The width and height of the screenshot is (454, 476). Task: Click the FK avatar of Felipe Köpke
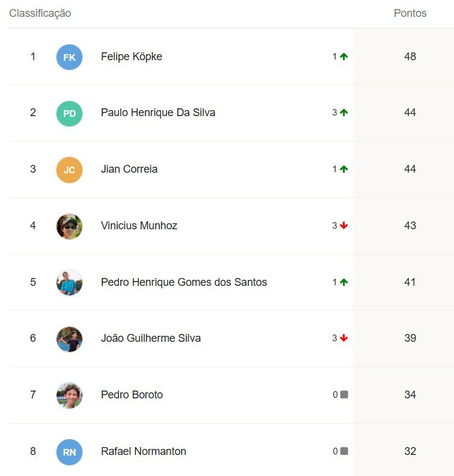(69, 57)
